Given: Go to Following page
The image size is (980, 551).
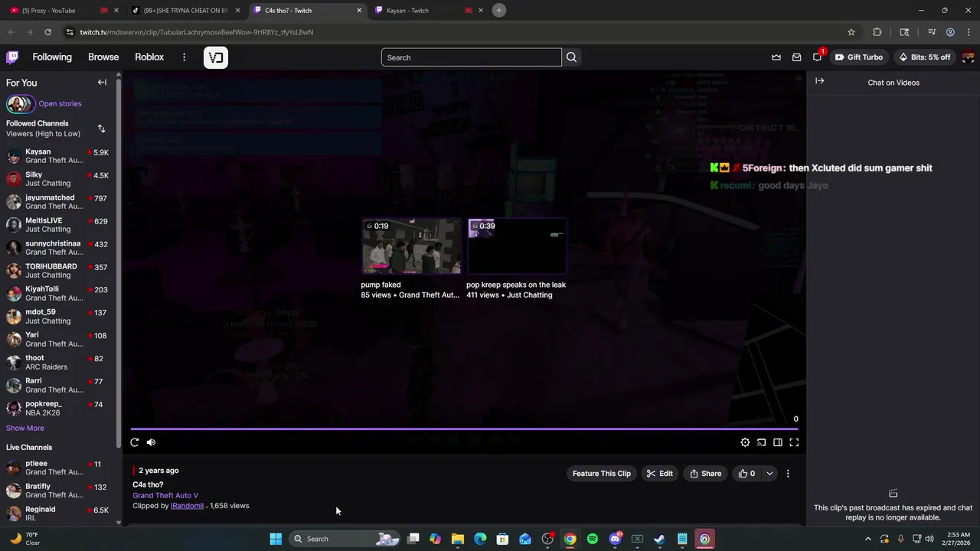Looking at the screenshot, I should (x=52, y=57).
